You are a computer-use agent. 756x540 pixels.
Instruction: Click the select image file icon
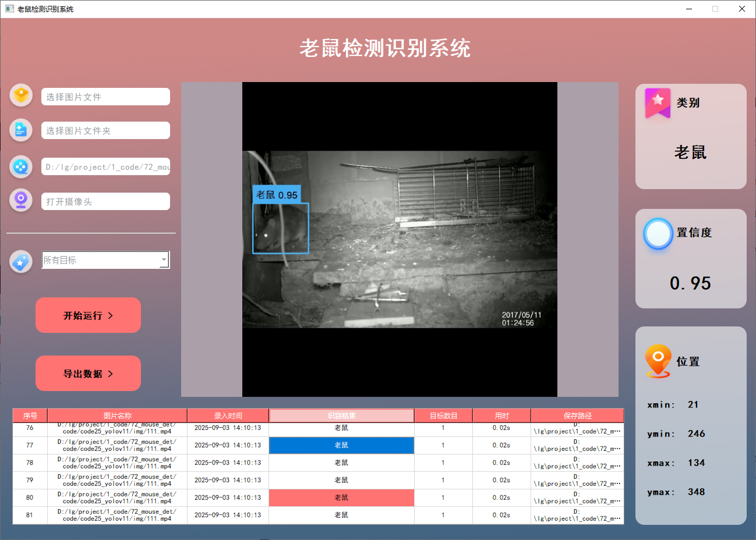point(22,95)
